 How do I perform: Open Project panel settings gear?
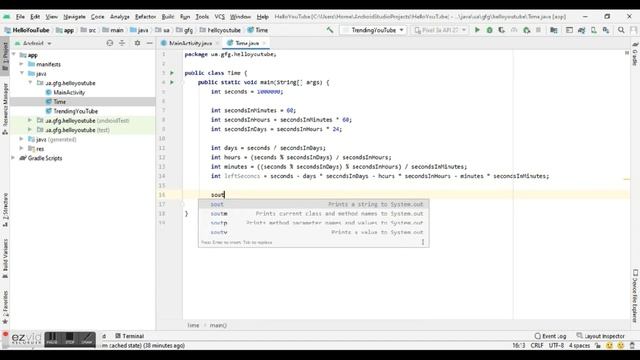(x=137, y=43)
